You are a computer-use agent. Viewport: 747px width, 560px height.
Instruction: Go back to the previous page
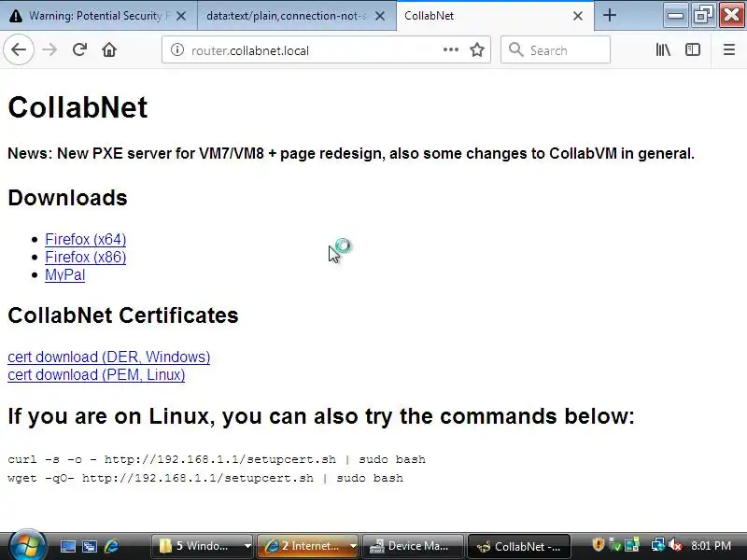click(x=19, y=49)
